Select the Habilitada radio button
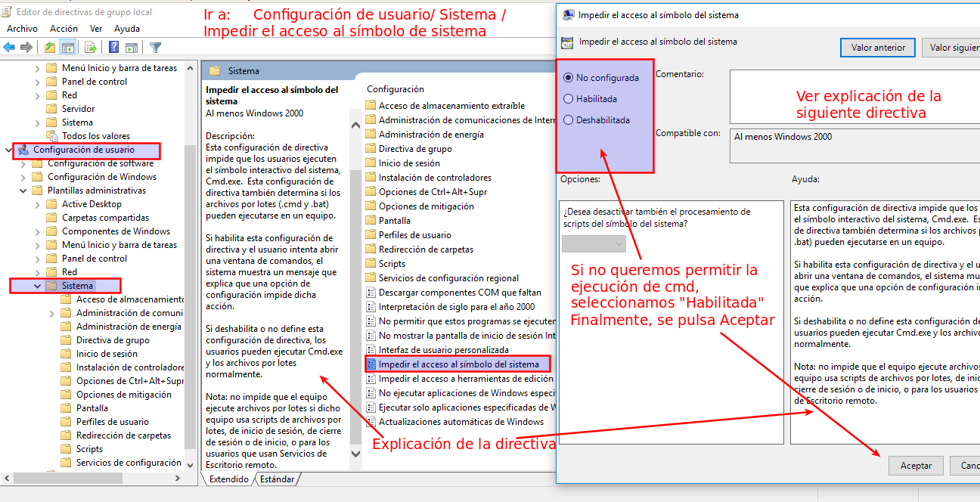Image resolution: width=980 pixels, height=502 pixels. click(x=569, y=99)
